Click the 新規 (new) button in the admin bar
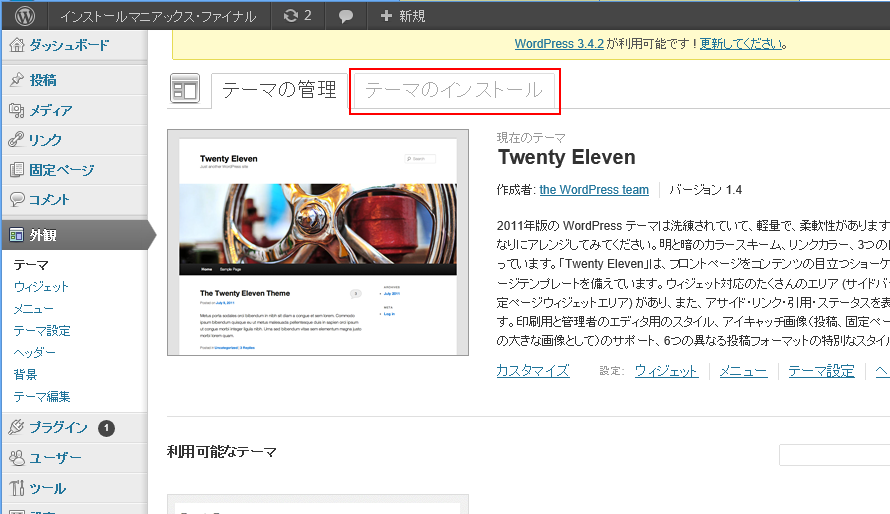The height and width of the screenshot is (514, 890). pyautogui.click(x=402, y=16)
